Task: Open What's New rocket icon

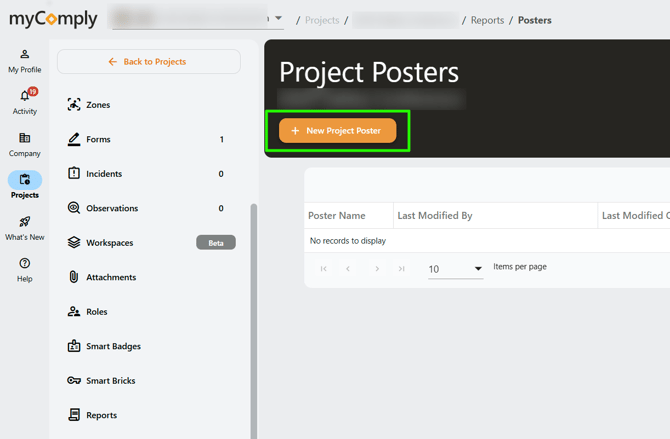Action: [x=25, y=228]
